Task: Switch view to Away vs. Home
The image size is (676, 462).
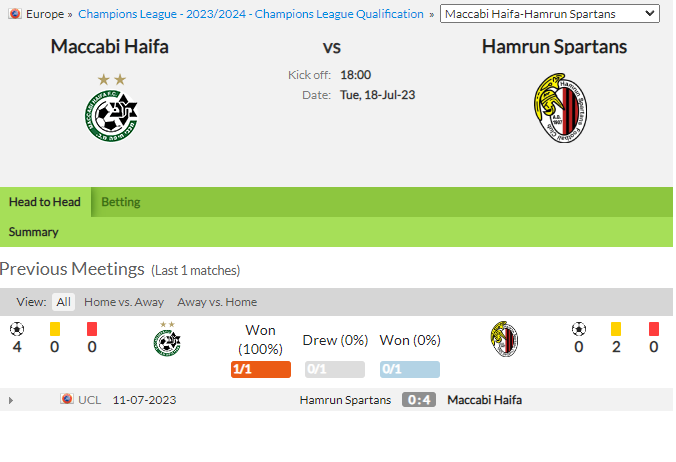Action: 217,302
